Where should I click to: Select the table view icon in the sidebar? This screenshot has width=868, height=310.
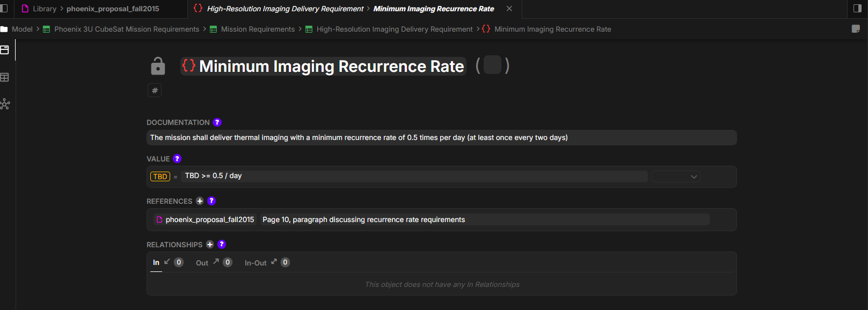click(5, 77)
